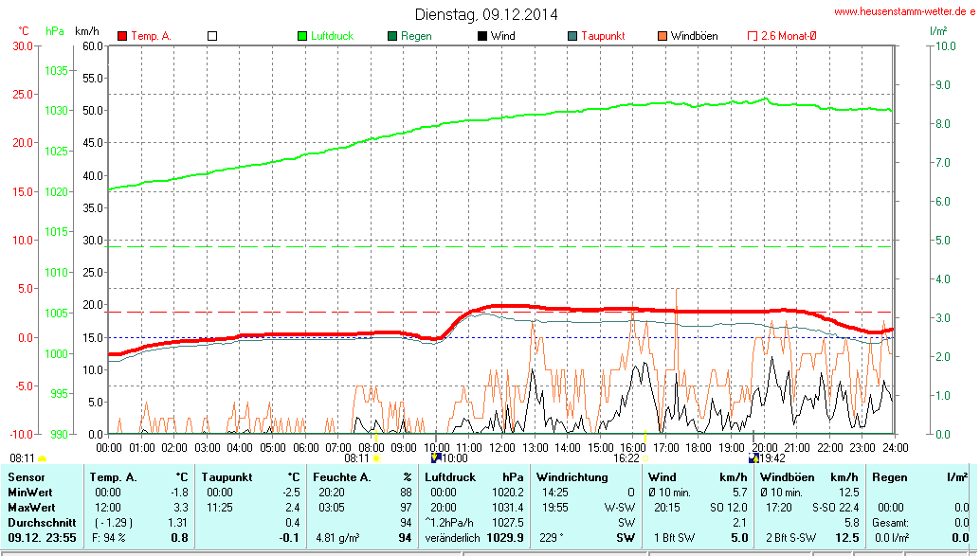The image size is (980, 556).
Task: Click the max pressure value 1031.4
Action: click(x=508, y=508)
